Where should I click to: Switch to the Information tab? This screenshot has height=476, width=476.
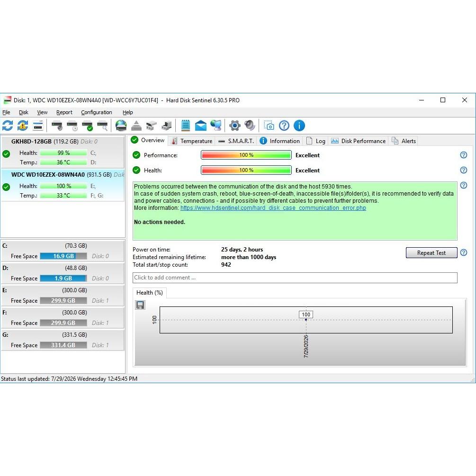pos(279,141)
